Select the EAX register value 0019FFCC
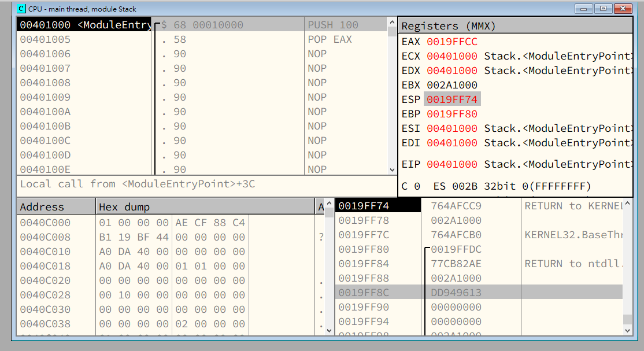Screen dimensions: 644x351 [x=451, y=42]
